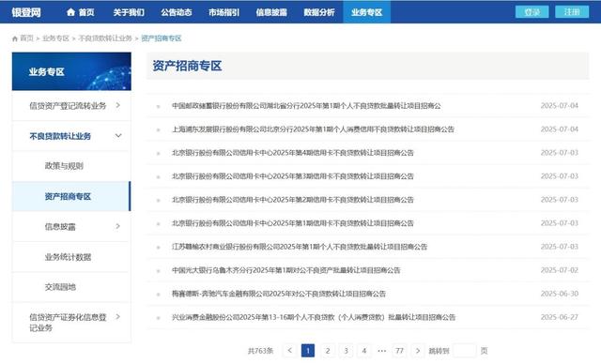Click 资产招商专区 breadcrumb link
Image resolution: width=601 pixels, height=364 pixels.
pos(162,38)
